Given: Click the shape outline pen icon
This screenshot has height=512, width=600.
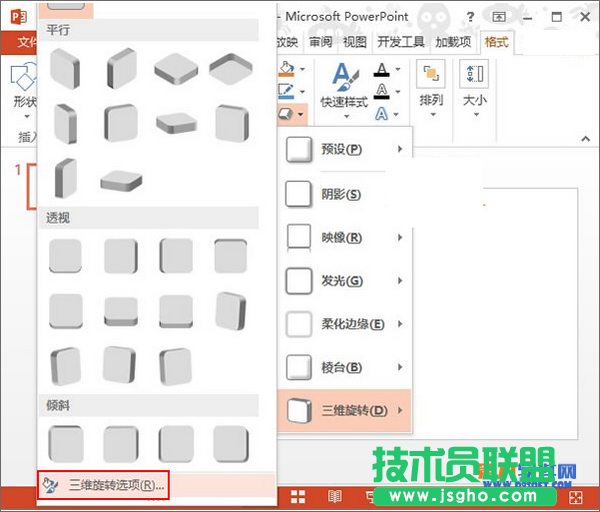Looking at the screenshot, I should (x=287, y=91).
